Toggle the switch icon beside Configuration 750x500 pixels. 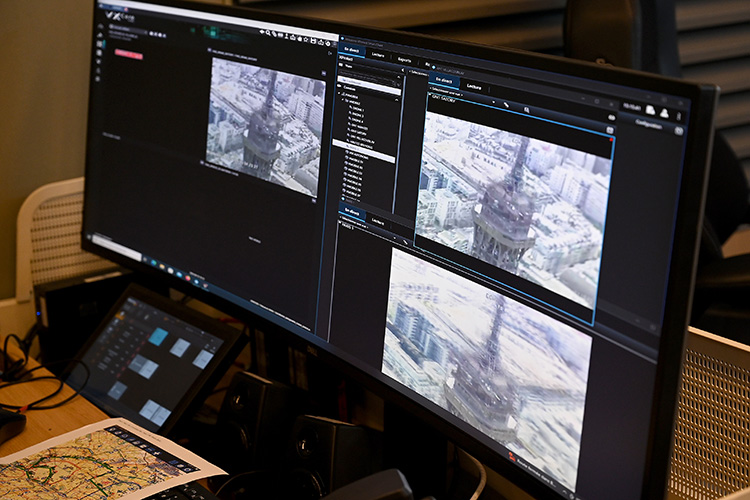[679, 131]
